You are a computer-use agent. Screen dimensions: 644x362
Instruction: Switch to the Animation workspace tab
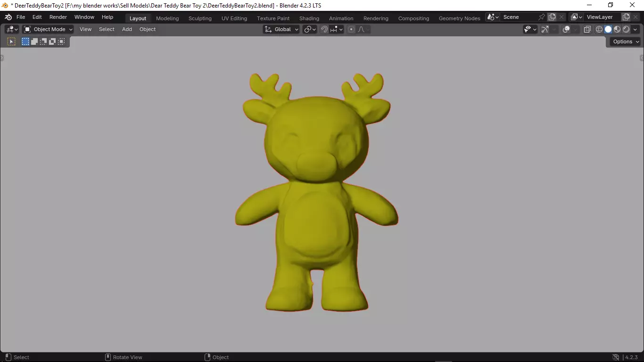pos(341,18)
